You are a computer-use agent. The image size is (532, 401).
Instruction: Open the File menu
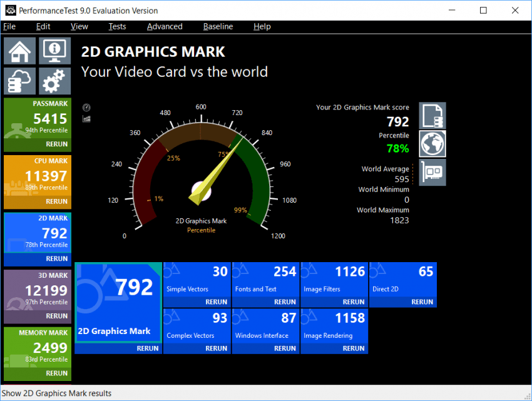tap(9, 26)
